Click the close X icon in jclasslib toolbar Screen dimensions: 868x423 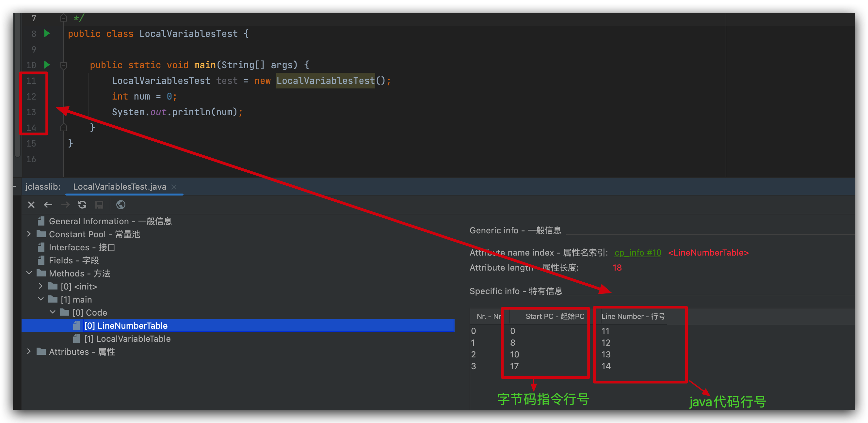31,204
